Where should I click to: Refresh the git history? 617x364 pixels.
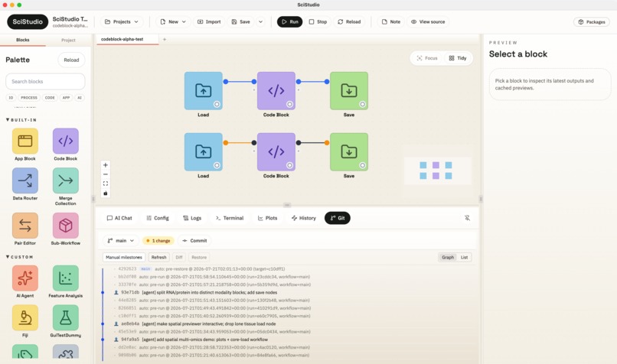pyautogui.click(x=159, y=257)
